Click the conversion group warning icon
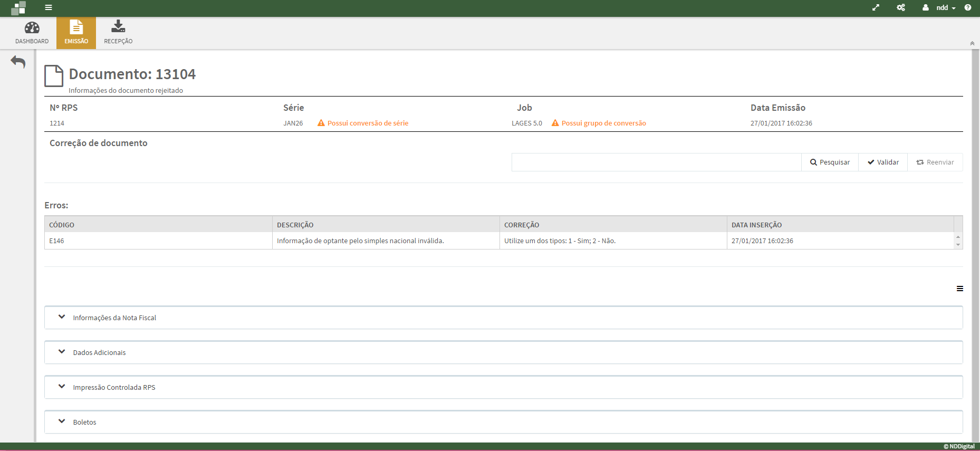The width and height of the screenshot is (980, 451). click(555, 123)
